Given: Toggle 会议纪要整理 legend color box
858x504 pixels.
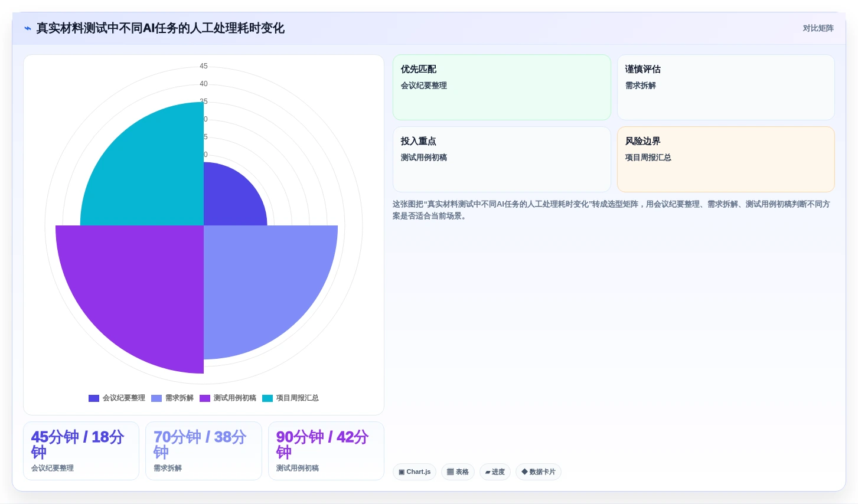Looking at the screenshot, I should 94,398.
